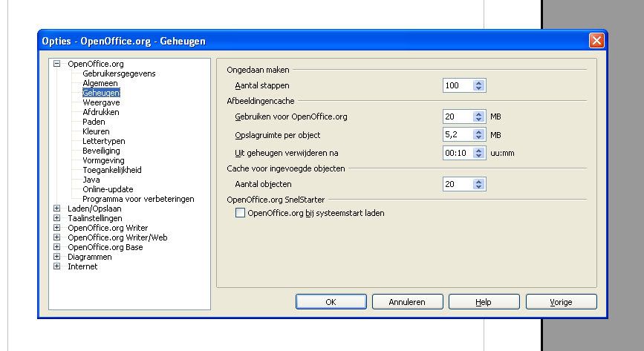Open the Online-update options page

[108, 189]
